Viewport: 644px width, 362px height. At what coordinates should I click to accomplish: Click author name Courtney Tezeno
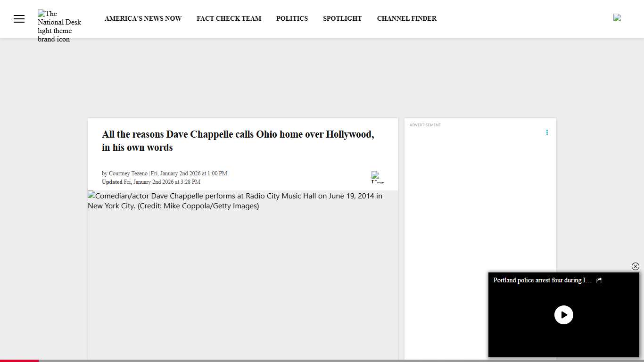click(128, 173)
